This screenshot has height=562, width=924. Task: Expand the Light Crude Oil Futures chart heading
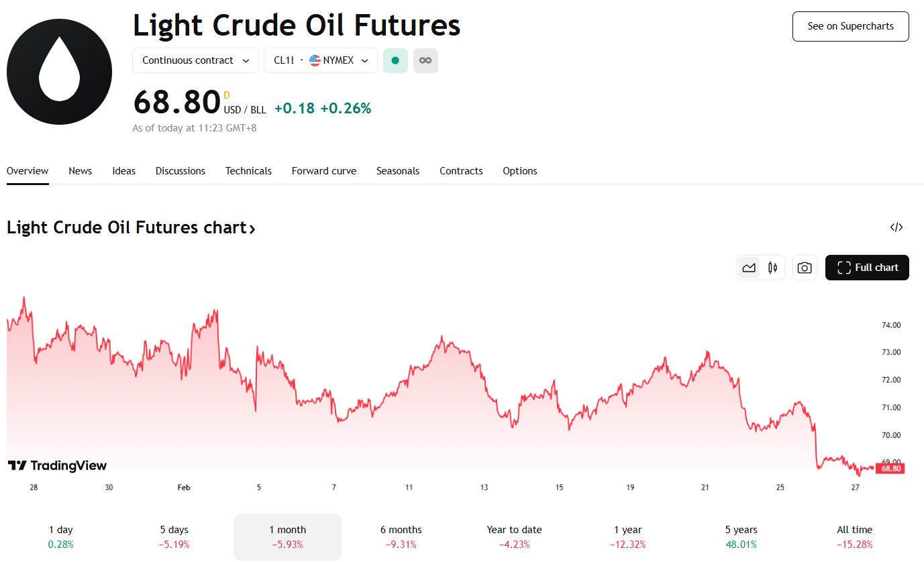coord(131,228)
